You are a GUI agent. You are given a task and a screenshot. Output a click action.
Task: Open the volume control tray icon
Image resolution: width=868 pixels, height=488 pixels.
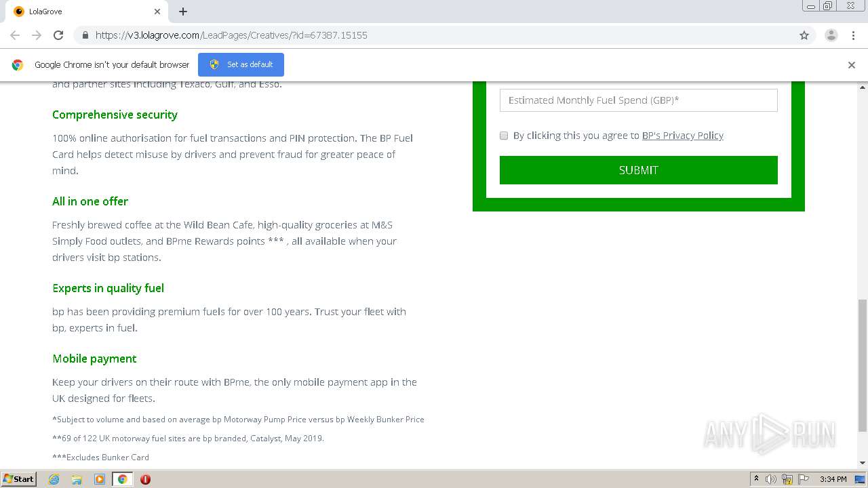(771, 479)
